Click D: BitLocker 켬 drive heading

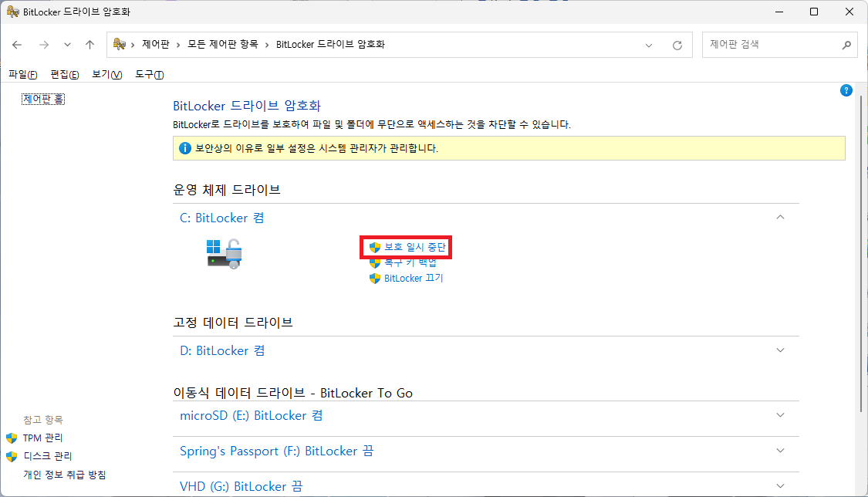222,351
